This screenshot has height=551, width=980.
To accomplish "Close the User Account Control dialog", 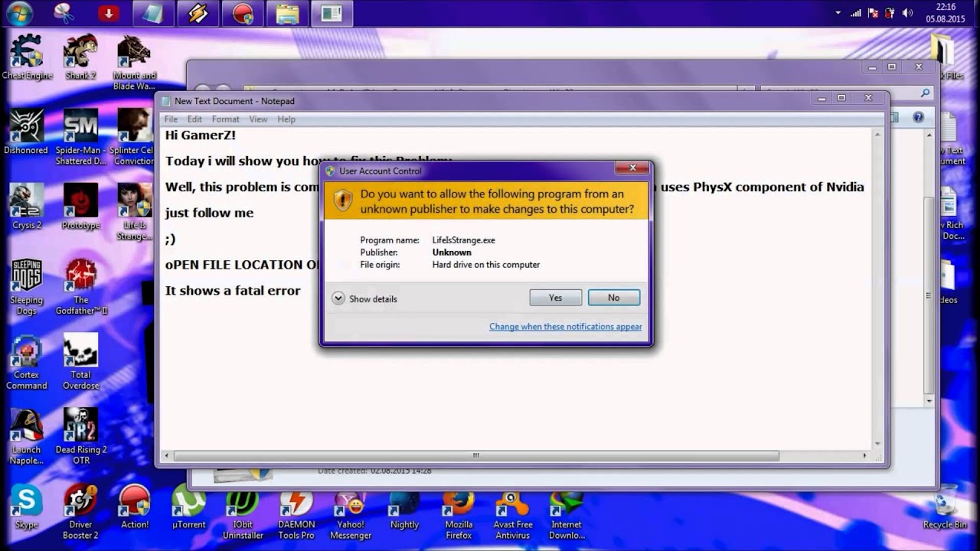I will 632,168.
